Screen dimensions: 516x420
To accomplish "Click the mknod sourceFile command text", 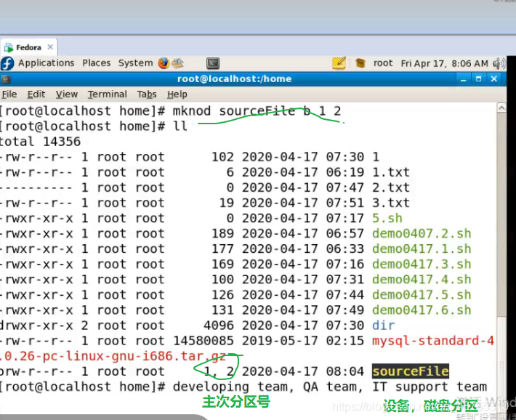I will pos(257,111).
